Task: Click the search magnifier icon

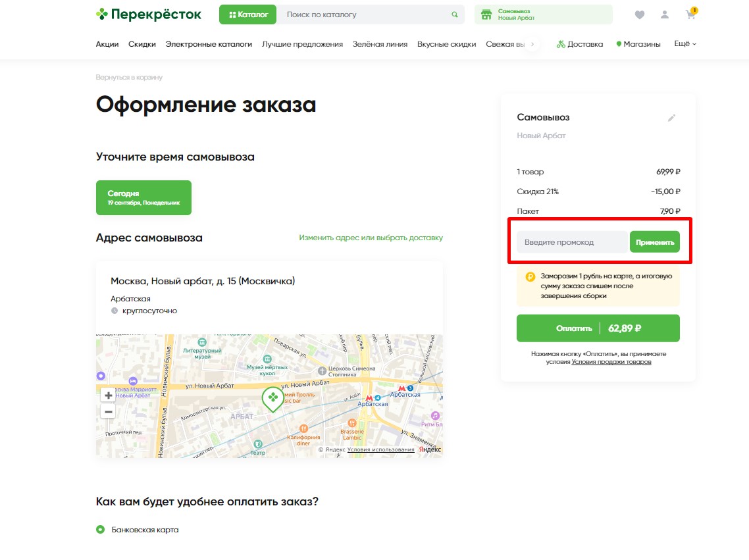Action: tap(455, 14)
